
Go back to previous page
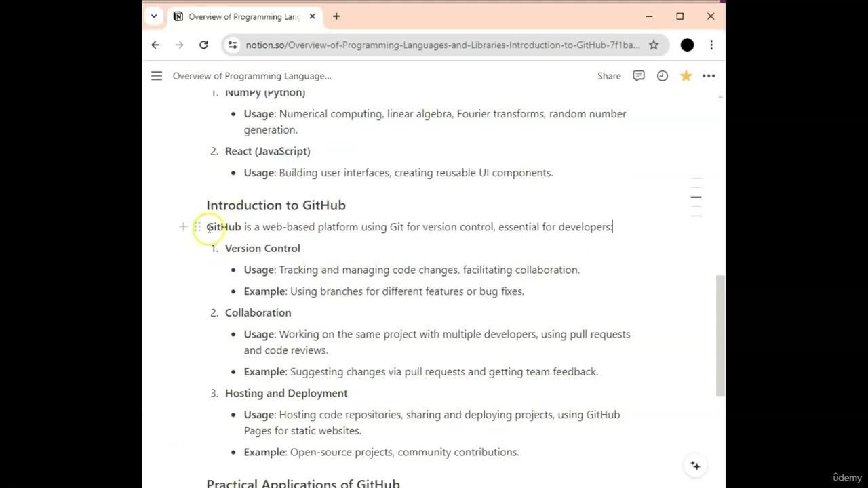pos(155,45)
